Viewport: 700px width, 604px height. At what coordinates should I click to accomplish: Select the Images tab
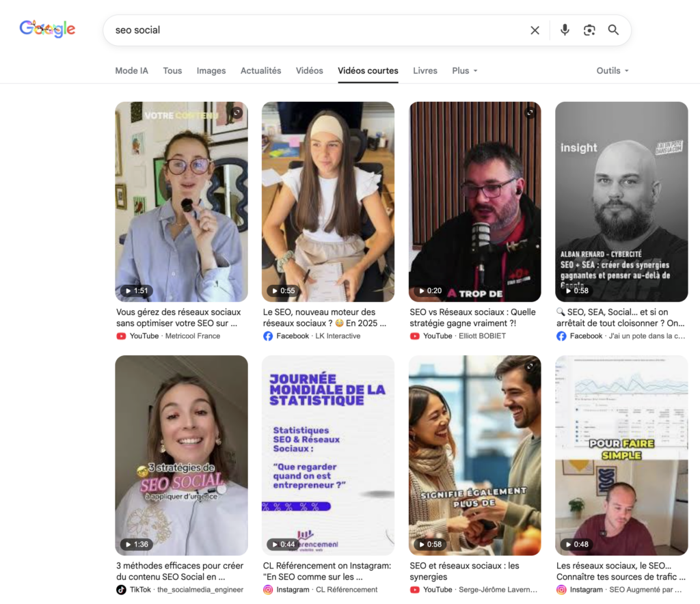211,71
